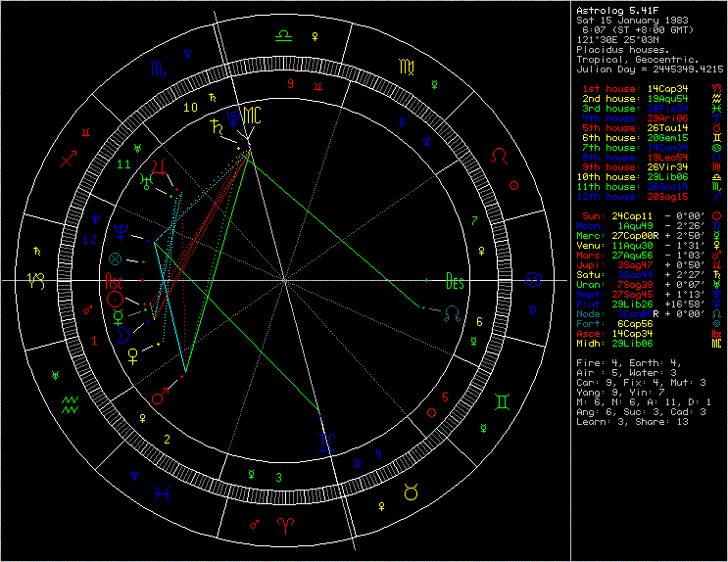The image size is (728, 562).
Task: Click the Placidus houses text line
Action: click(625, 49)
